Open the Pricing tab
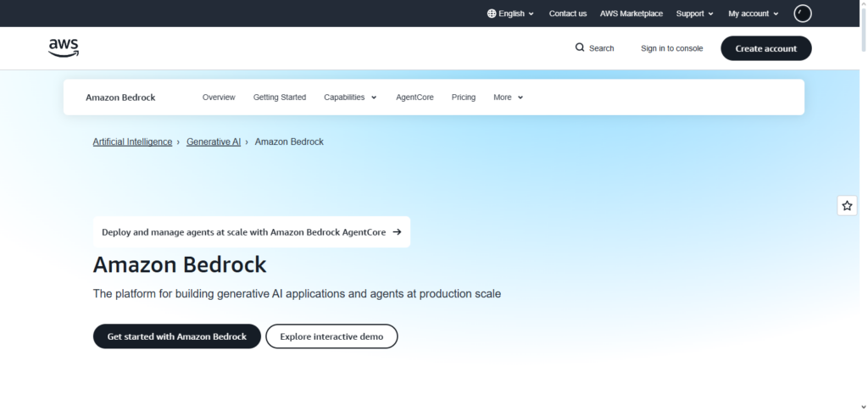868x411 pixels. coord(464,97)
